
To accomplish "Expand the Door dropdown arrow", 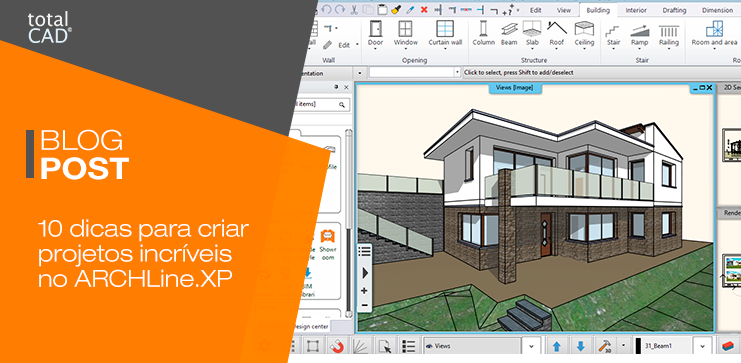I will [376, 48].
